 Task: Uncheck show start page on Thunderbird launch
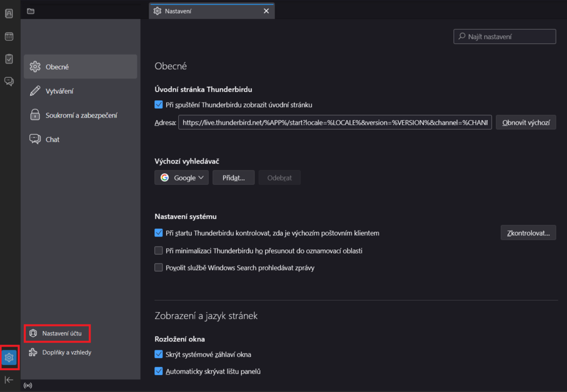159,105
